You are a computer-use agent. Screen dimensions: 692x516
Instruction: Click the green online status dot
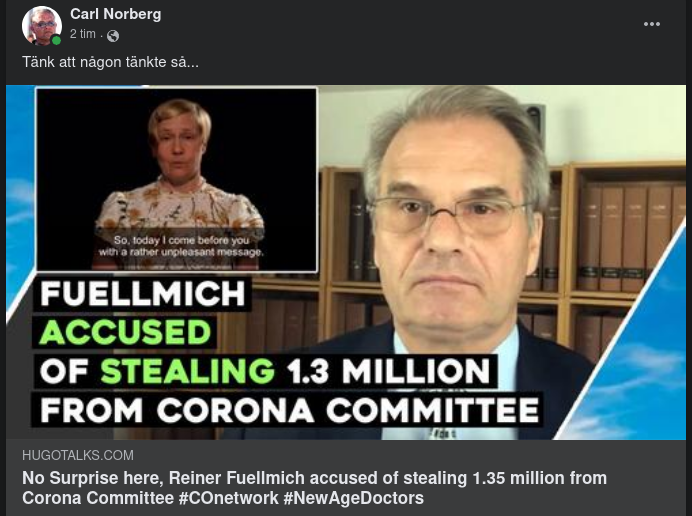tap(57, 40)
